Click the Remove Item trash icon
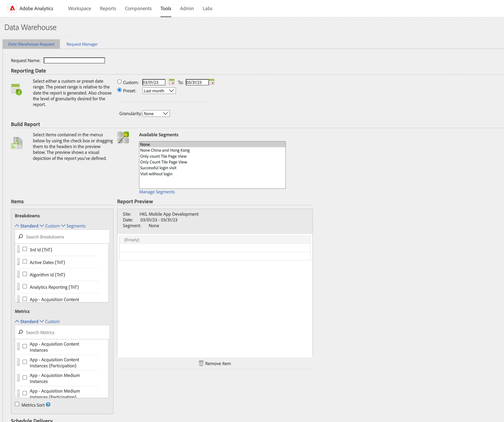The width and height of the screenshot is (504, 422). (201, 363)
